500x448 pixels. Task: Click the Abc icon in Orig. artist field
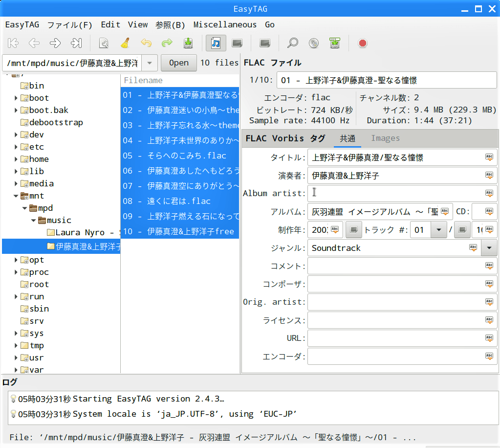click(x=489, y=302)
